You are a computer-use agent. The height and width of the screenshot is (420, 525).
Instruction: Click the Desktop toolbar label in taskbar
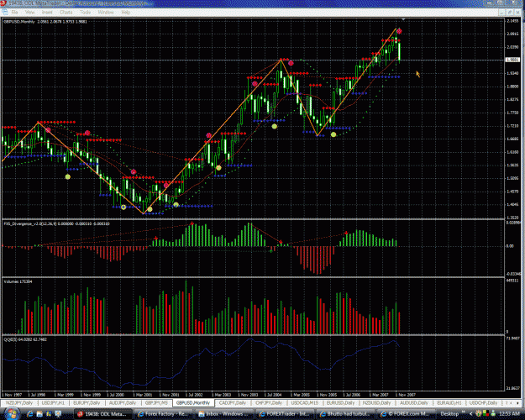(x=449, y=414)
